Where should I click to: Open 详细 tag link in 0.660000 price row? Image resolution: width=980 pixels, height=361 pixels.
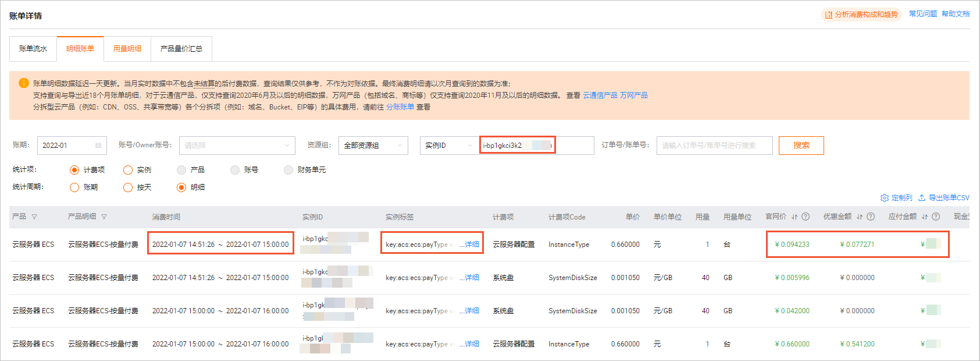point(472,344)
